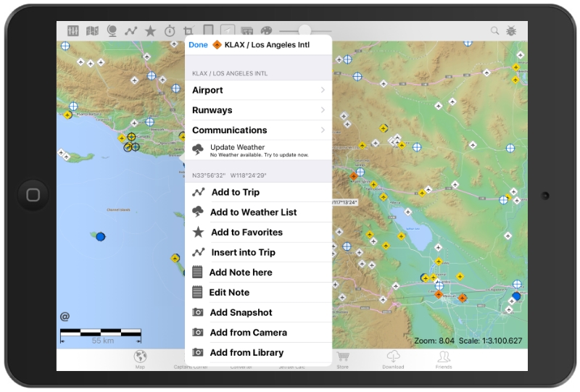Click the iPad home button
This screenshot has height=392, width=580.
click(x=33, y=195)
